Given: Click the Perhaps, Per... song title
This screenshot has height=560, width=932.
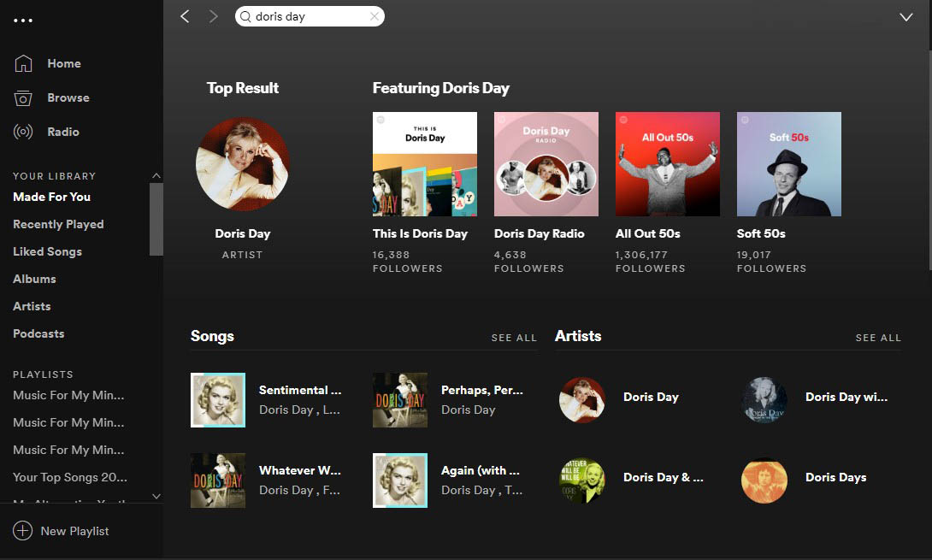Looking at the screenshot, I should click(x=481, y=390).
